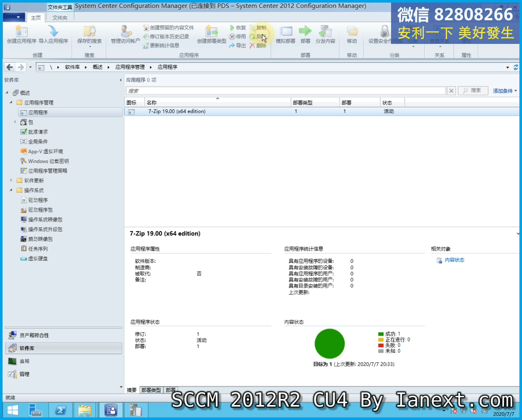Click 恢复 in the application group

(238, 28)
